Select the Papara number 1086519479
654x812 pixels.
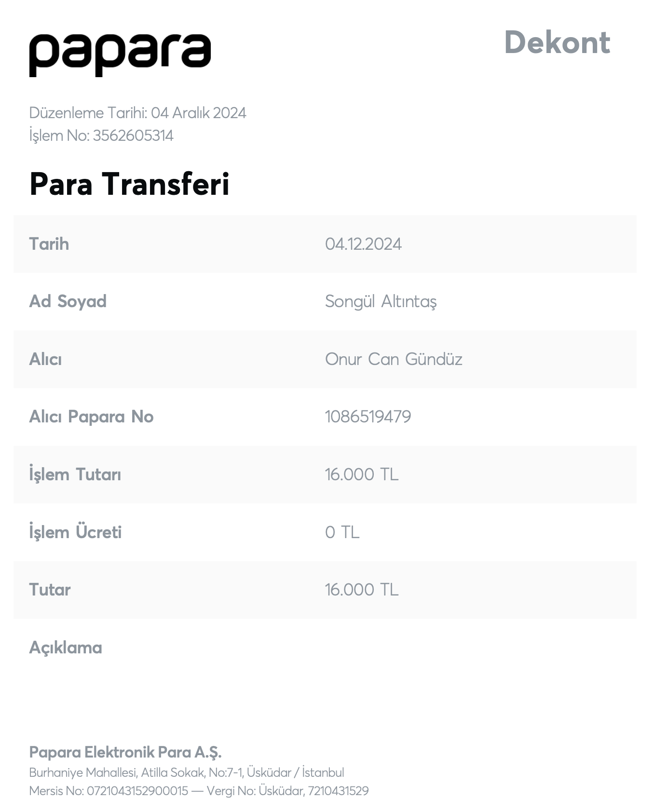pyautogui.click(x=368, y=417)
